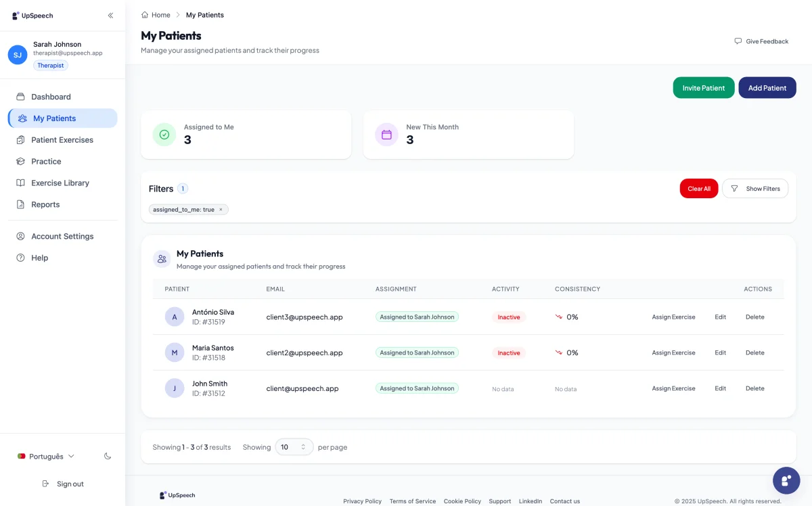The height and width of the screenshot is (506, 812).
Task: Click the SJ profile avatar
Action: point(18,55)
